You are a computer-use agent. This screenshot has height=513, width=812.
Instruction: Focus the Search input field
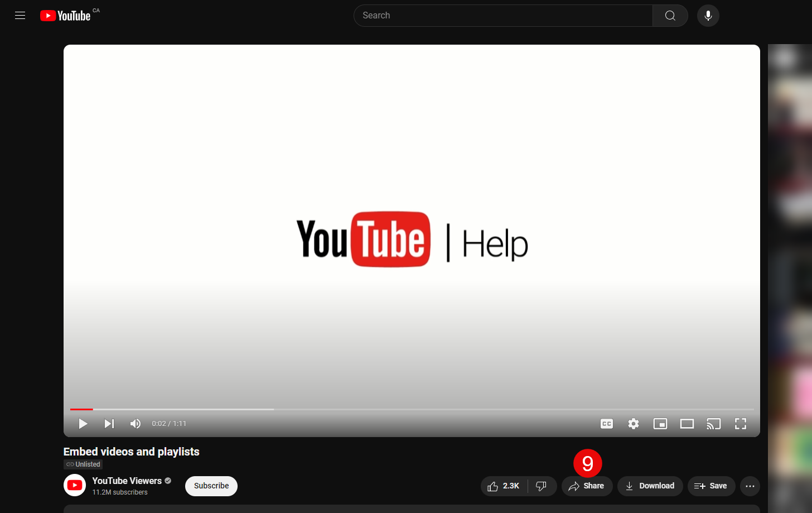tap(503, 16)
